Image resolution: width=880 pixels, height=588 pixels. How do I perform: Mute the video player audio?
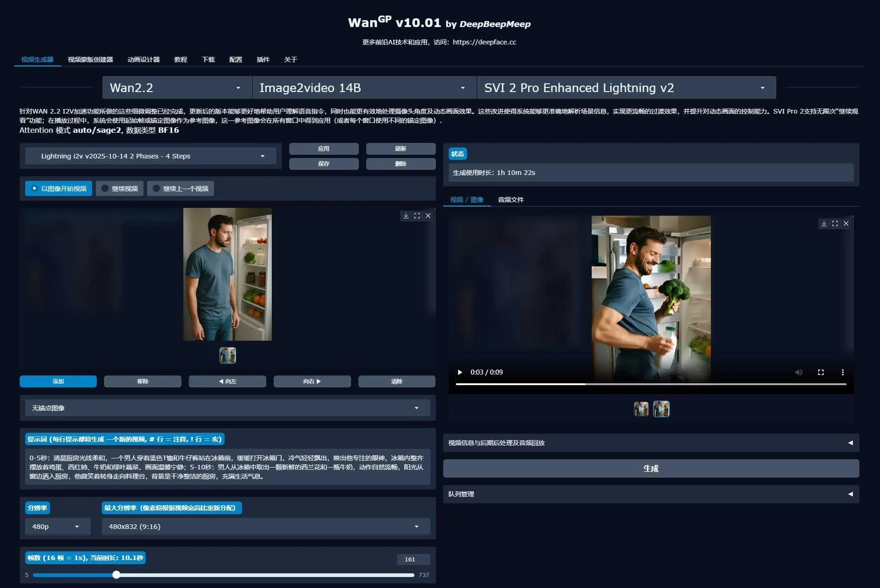click(799, 372)
